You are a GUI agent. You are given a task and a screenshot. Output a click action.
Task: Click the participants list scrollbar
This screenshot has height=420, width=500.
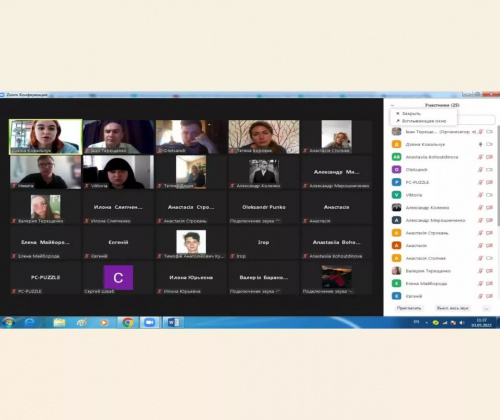click(x=498, y=176)
